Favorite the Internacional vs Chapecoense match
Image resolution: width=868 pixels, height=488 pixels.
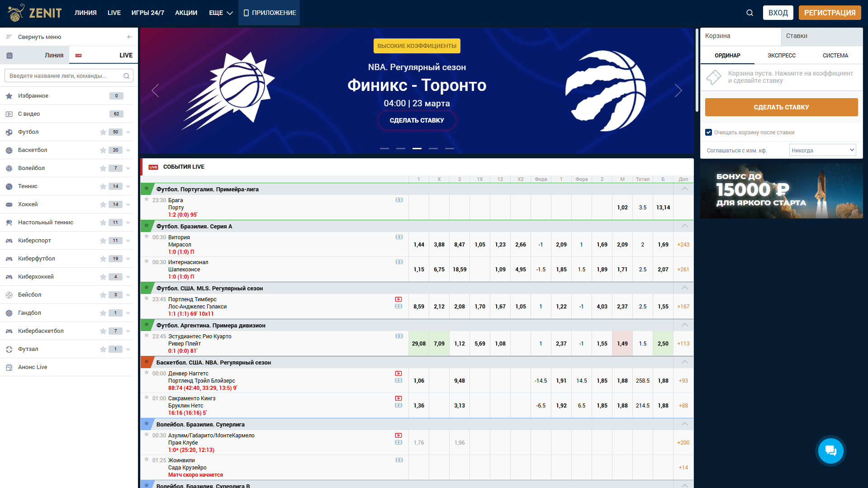tap(147, 261)
